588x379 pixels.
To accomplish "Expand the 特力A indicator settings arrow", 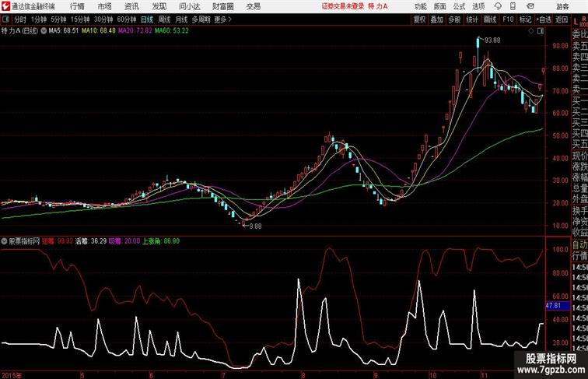I will (44, 31).
